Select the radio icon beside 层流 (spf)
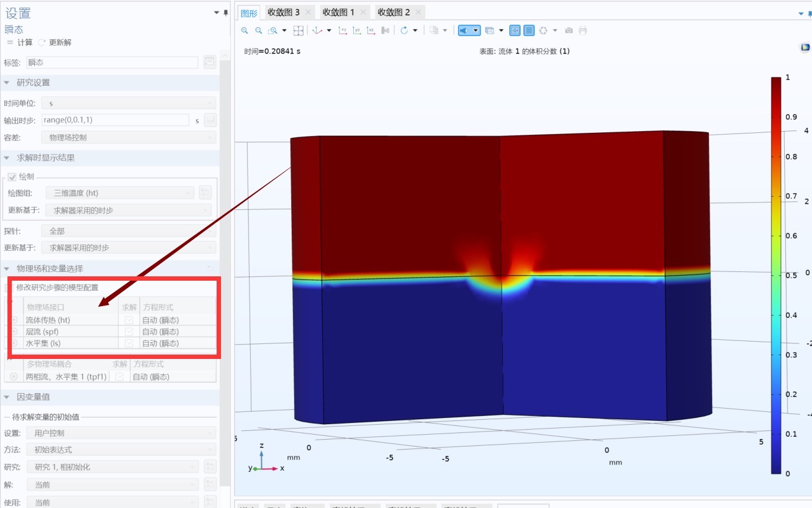 click(14, 332)
